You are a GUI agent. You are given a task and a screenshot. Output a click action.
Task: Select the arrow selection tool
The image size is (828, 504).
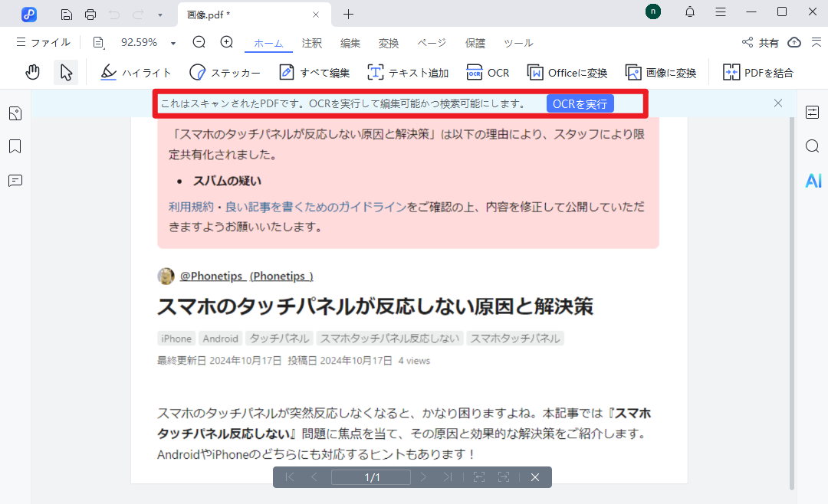click(66, 72)
